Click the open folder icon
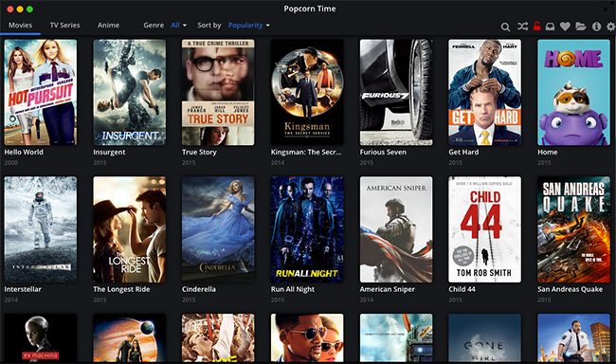616x364 pixels. [x=581, y=27]
